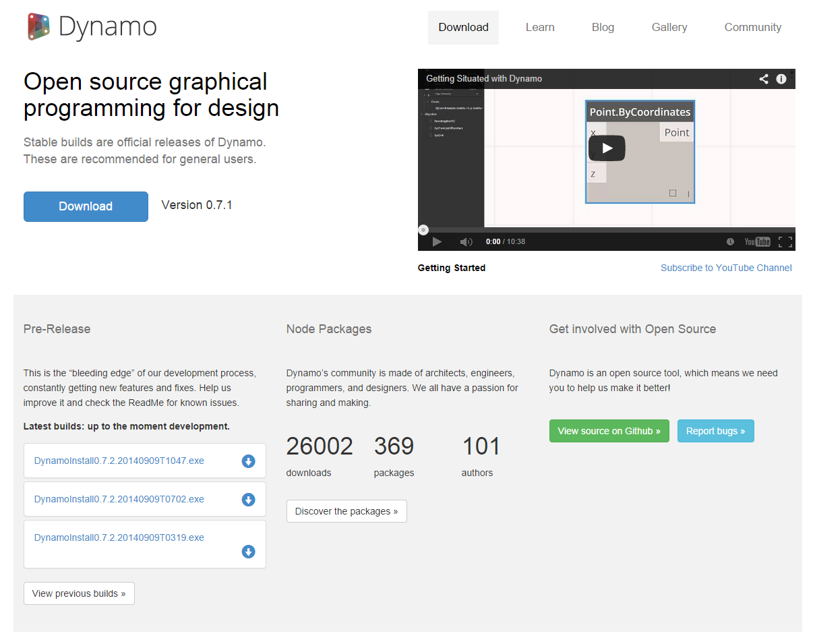This screenshot has height=644, width=813.
Task: Go to the Learn section
Action: pyautogui.click(x=540, y=28)
